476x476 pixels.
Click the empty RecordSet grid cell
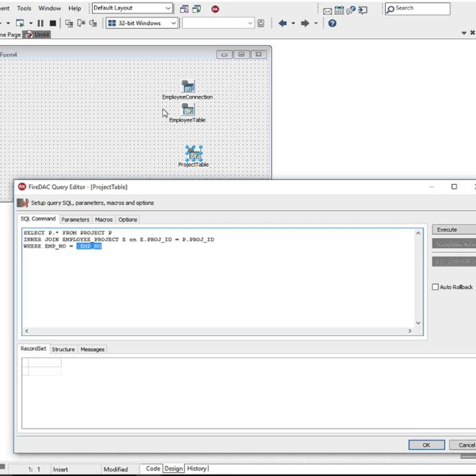tap(45, 371)
